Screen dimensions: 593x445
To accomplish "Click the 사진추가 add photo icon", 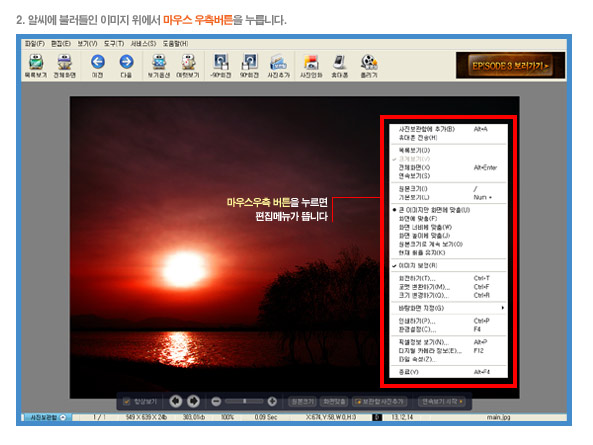I will [279, 66].
